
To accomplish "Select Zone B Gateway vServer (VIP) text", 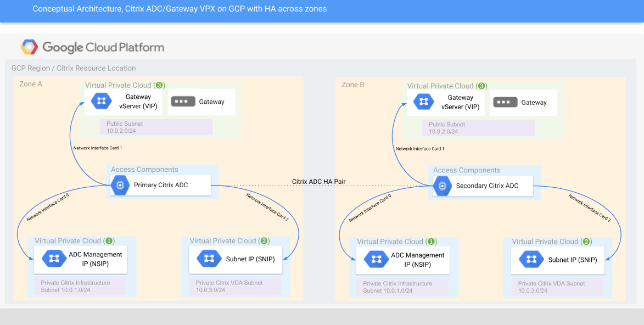I will 461,102.
